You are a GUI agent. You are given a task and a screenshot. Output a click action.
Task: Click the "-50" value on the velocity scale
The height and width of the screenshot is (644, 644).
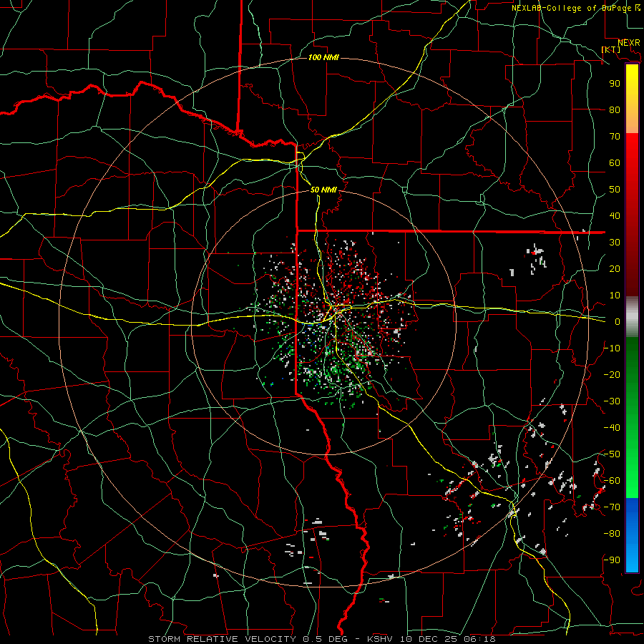click(612, 454)
